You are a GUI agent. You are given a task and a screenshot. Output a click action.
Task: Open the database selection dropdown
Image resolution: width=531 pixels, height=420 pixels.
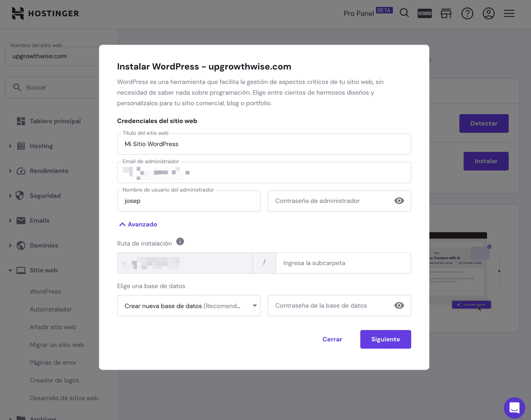pyautogui.click(x=189, y=306)
